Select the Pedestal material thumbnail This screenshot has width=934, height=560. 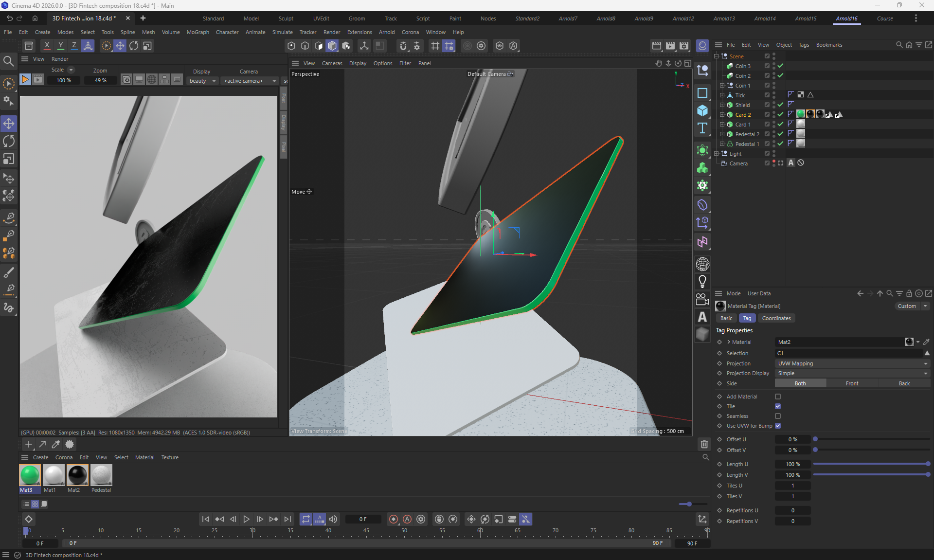101,475
